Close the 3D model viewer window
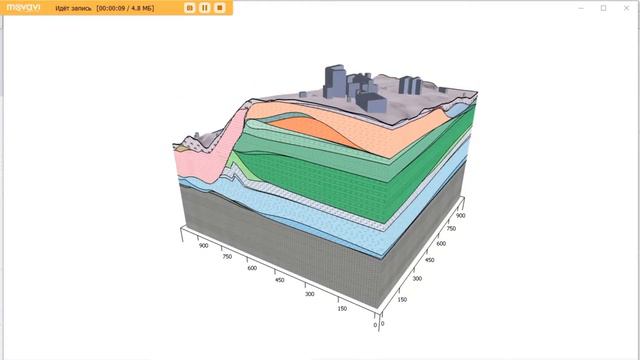 626,8
